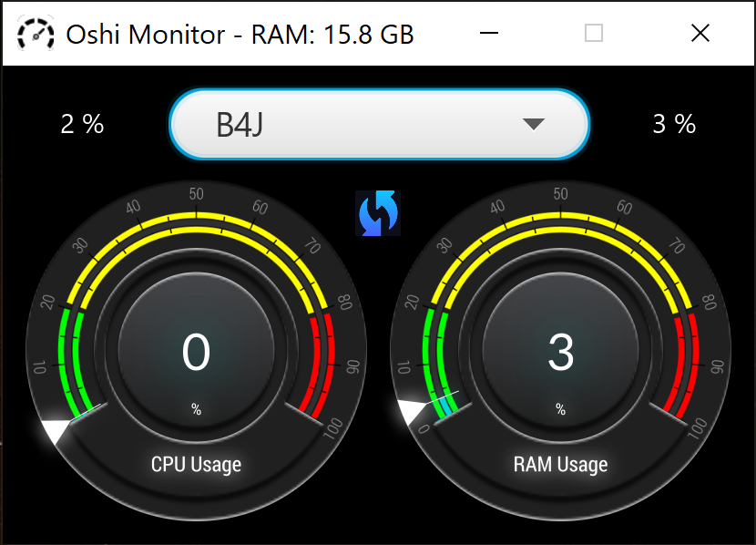The width and height of the screenshot is (756, 545).
Task: Click the 2 % CPU readout
Action: pyautogui.click(x=82, y=124)
